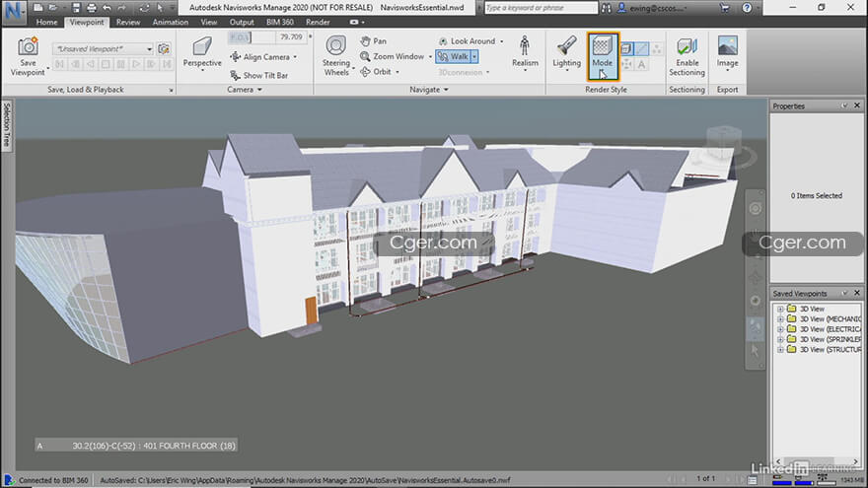This screenshot has height=488, width=868.
Task: Click the Save Viewpoint camera icon
Action: click(28, 46)
